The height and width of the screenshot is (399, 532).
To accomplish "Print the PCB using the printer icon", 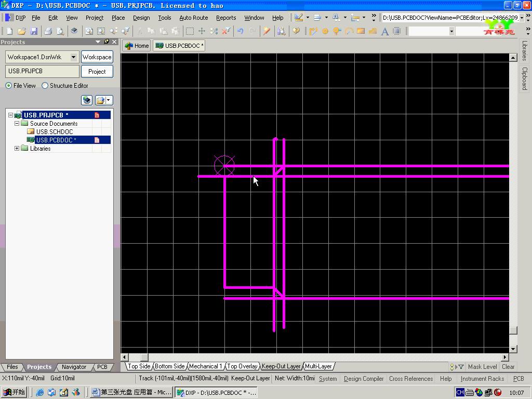I will click(48, 31).
